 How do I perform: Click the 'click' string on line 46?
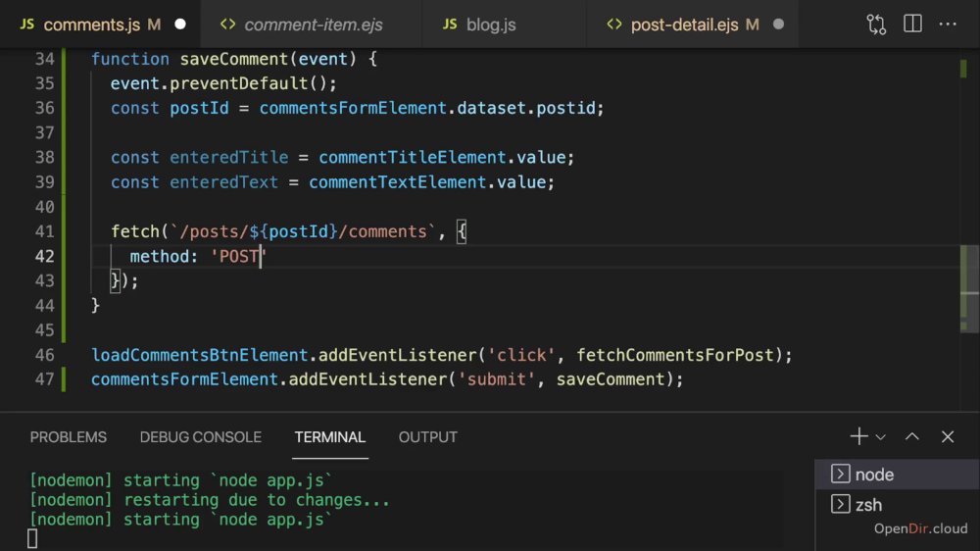click(521, 355)
